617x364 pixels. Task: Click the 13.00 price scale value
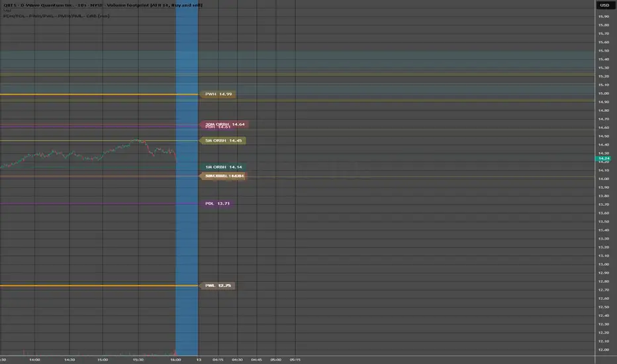pyautogui.click(x=604, y=264)
